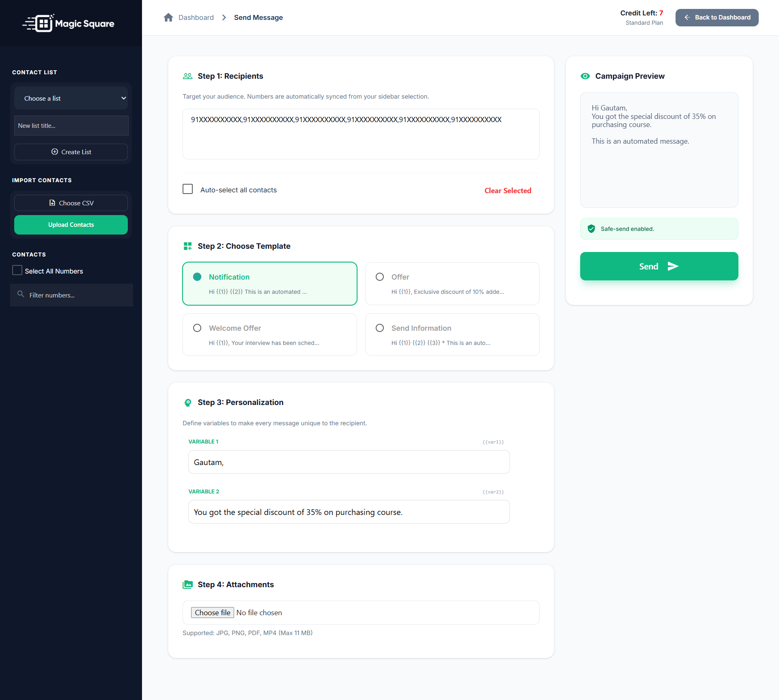
Task: Click the Supported: JPG, PNG, PDF, MP4 hint
Action: click(247, 633)
